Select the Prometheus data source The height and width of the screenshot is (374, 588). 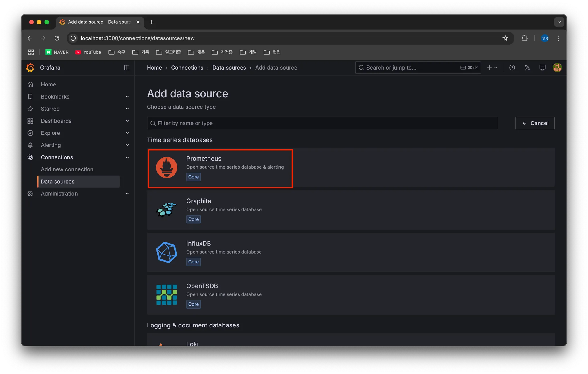tap(220, 168)
